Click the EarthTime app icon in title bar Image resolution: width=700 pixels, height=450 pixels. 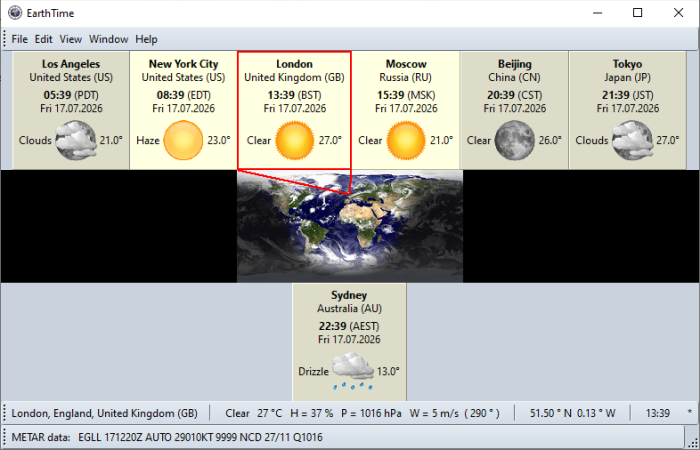click(x=15, y=12)
